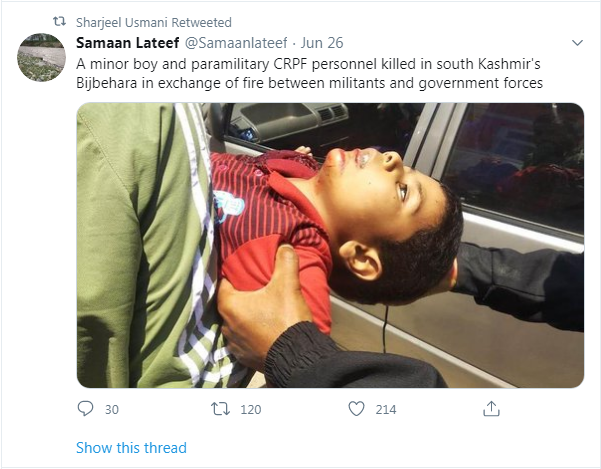This screenshot has height=469, width=601.
Task: Click 'Sharjeel Usmani Retweeted' header link
Action: (x=154, y=21)
